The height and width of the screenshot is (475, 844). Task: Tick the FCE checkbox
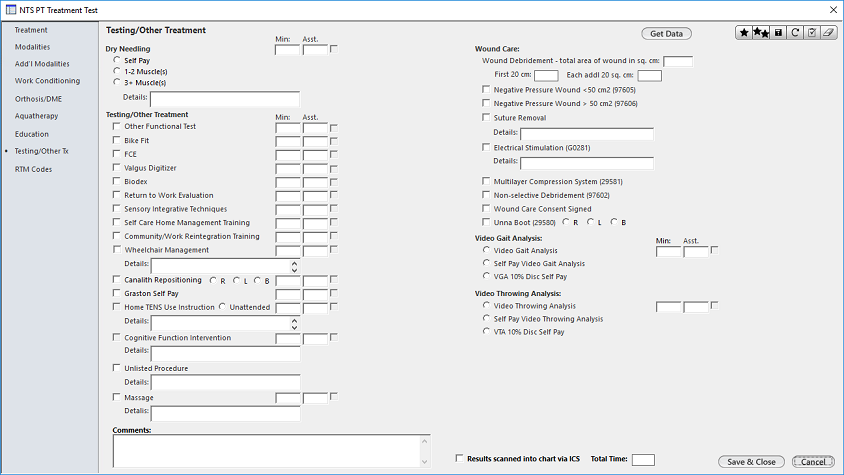[116, 153]
